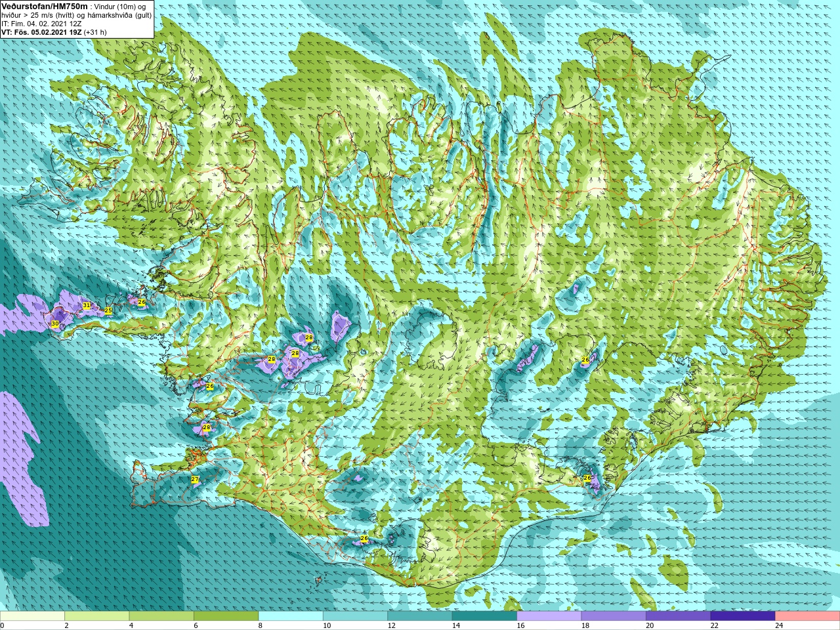Click the 2–4 m/s light green legend swatch
Image resolution: width=840 pixels, height=630 pixels.
(x=97, y=616)
